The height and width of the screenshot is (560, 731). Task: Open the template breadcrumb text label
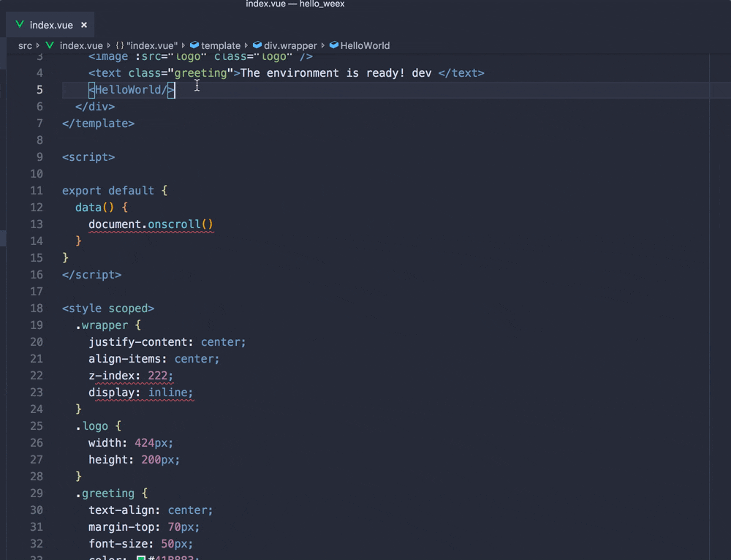point(221,45)
